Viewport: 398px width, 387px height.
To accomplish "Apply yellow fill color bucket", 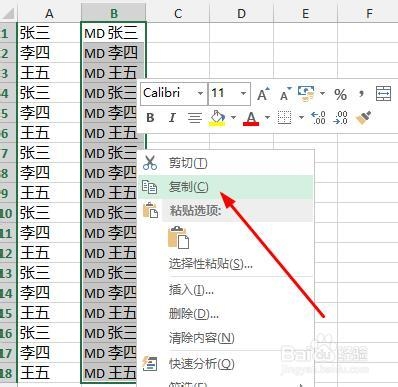I will 217,118.
